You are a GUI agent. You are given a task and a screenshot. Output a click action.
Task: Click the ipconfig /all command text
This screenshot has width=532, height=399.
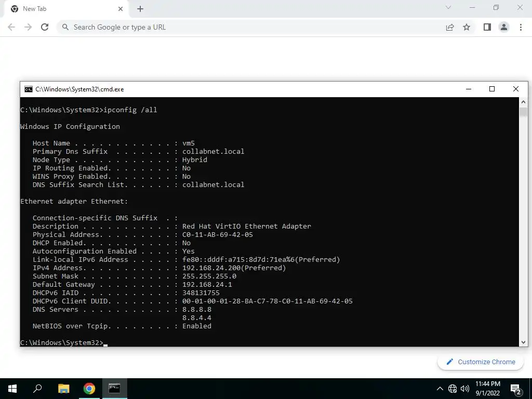(130, 110)
